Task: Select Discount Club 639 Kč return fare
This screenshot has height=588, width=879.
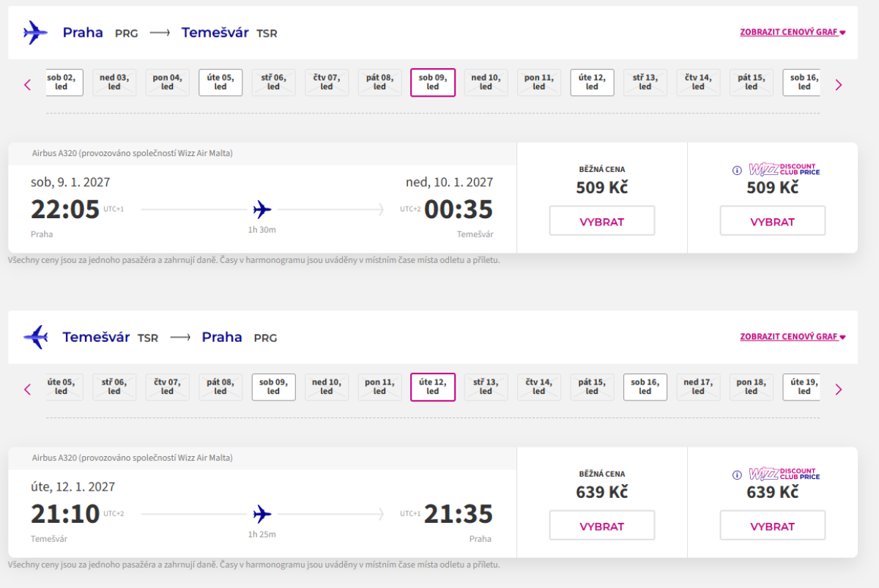Action: pyautogui.click(x=772, y=526)
